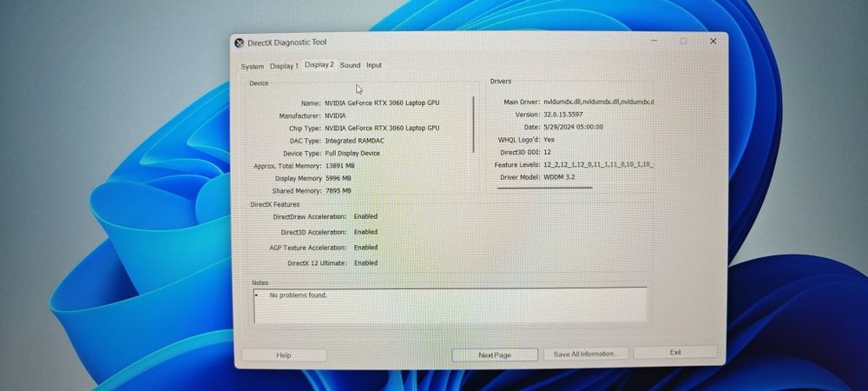
Task: Click the Feature Levels value 12_2,12_1
Action: 598,165
